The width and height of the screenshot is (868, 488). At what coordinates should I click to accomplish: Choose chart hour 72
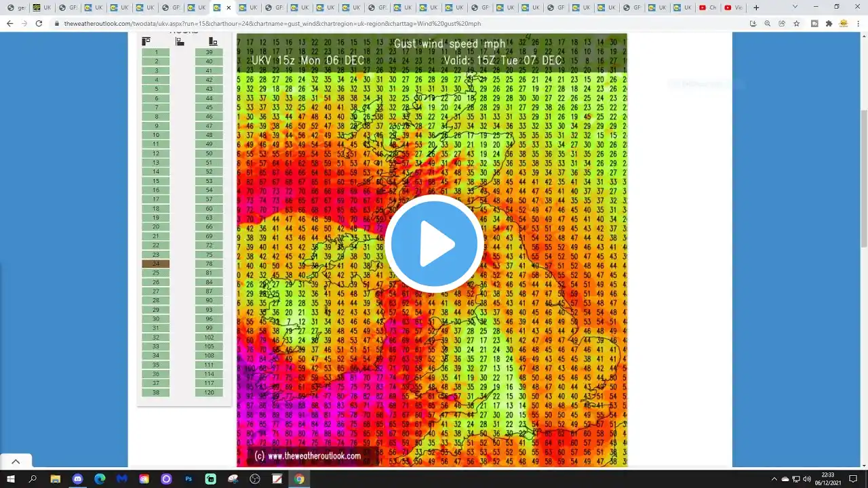point(209,245)
